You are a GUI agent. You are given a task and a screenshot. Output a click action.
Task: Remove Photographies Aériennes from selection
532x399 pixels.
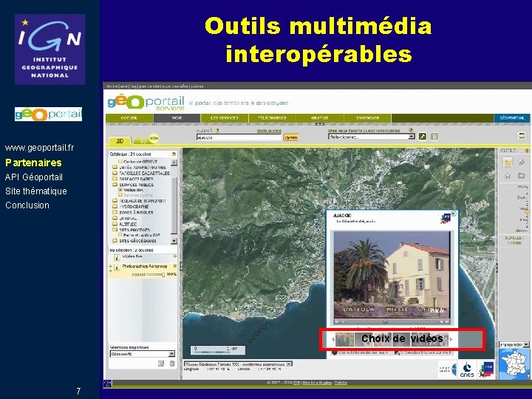tap(175, 266)
